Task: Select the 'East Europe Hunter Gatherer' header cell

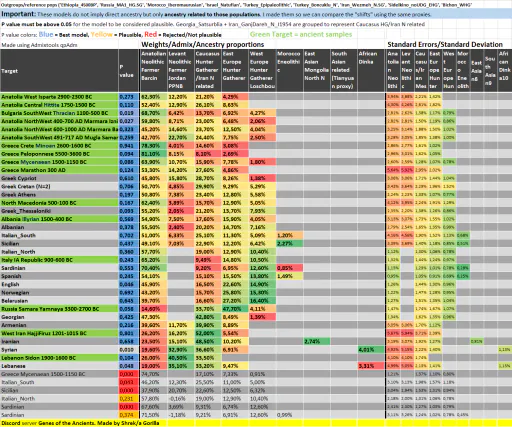Action: coord(235,71)
